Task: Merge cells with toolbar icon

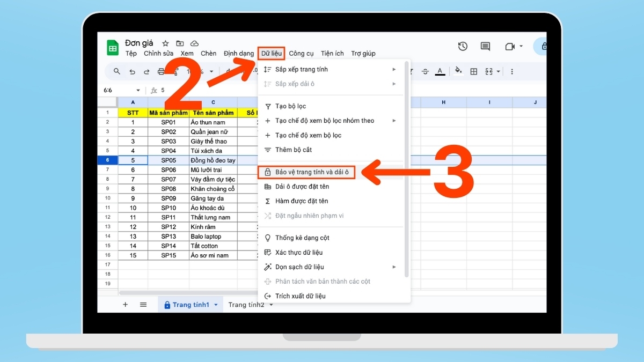Action: point(489,71)
